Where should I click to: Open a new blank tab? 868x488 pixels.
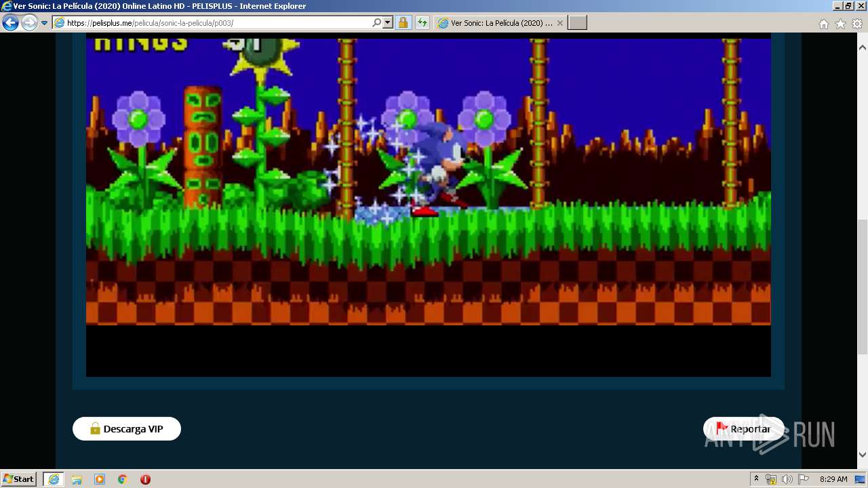(x=577, y=23)
